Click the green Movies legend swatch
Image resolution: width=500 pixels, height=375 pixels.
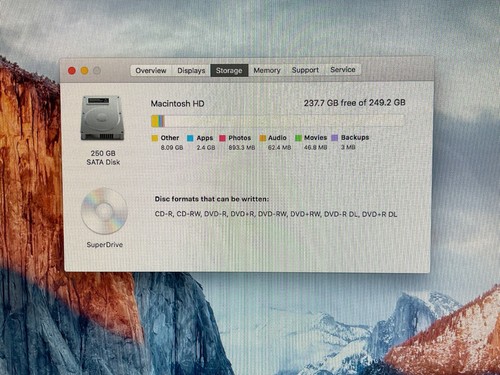(x=298, y=138)
